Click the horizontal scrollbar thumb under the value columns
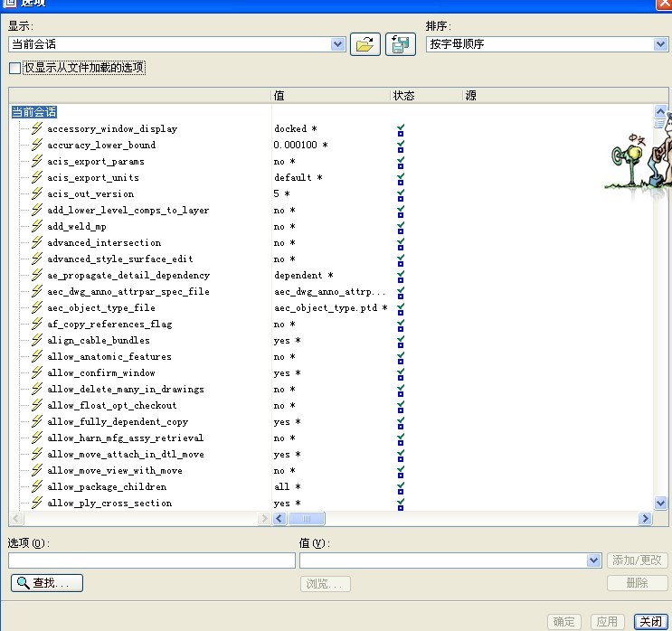The image size is (672, 631). [307, 519]
